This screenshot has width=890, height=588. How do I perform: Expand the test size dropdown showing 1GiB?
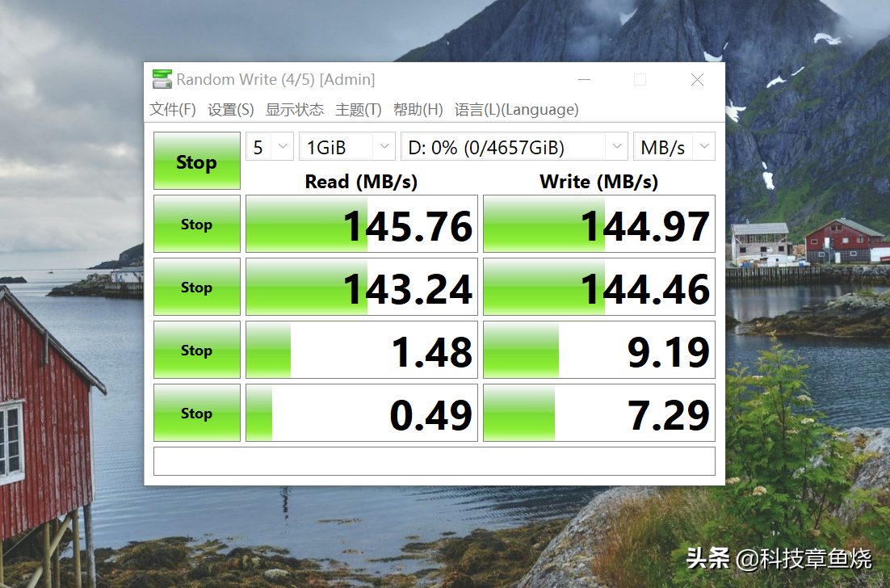pos(346,147)
